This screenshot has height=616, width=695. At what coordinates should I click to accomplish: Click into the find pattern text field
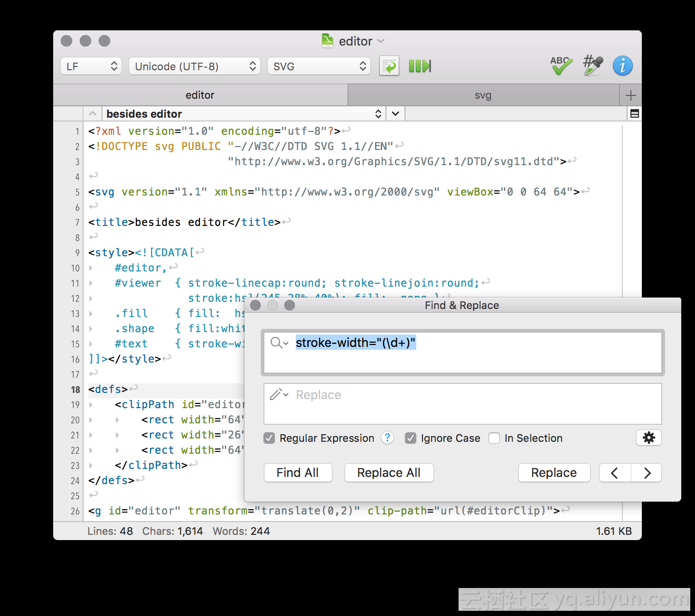tap(463, 352)
